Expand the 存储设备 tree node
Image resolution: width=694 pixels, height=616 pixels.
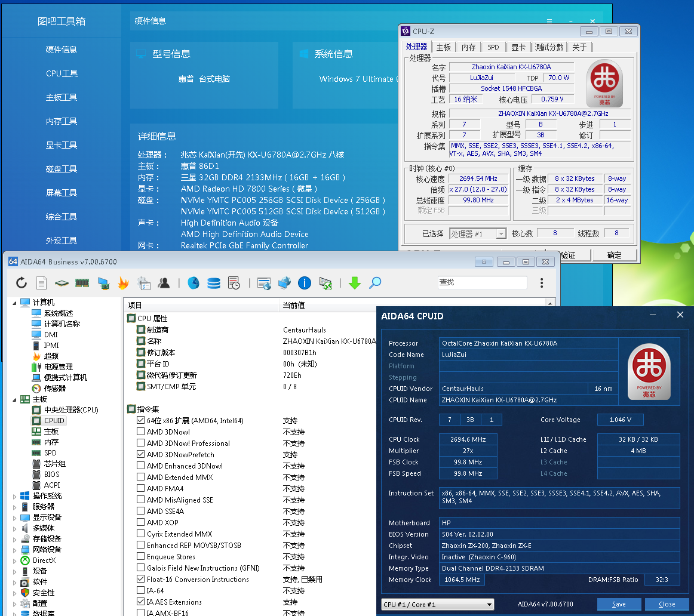coord(14,540)
